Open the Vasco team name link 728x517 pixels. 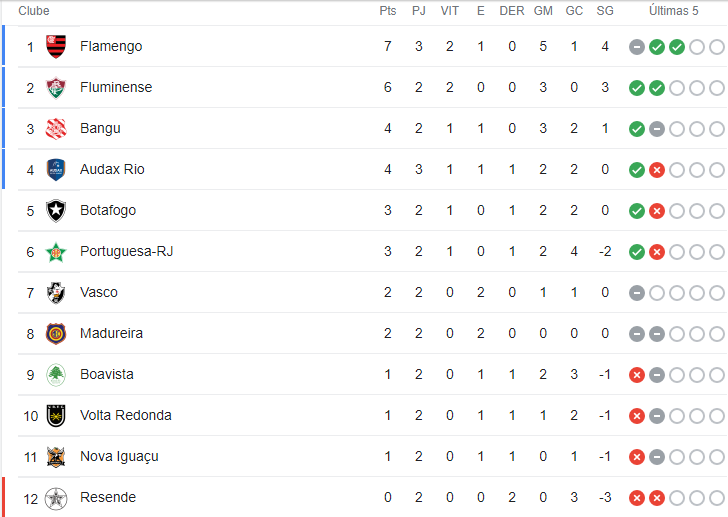click(99, 292)
